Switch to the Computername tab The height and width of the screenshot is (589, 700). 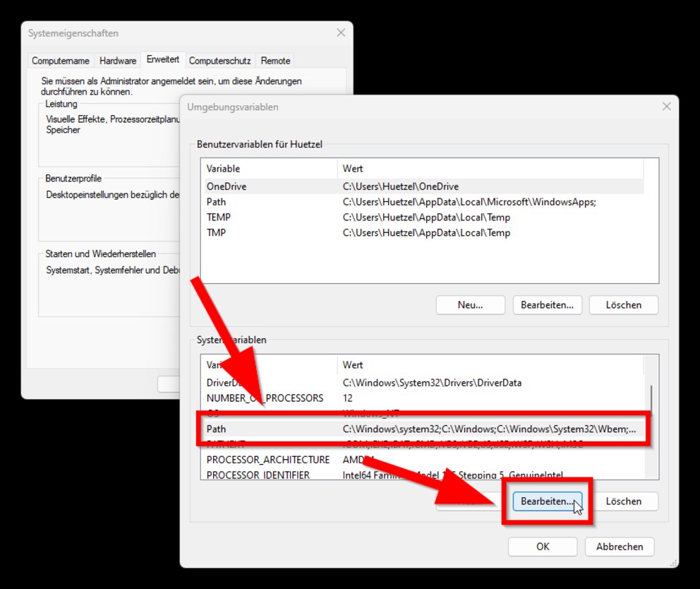pyautogui.click(x=60, y=61)
